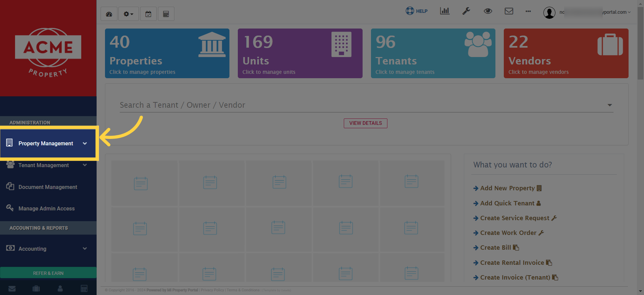Open the HELP lifebuoy link

(x=417, y=11)
